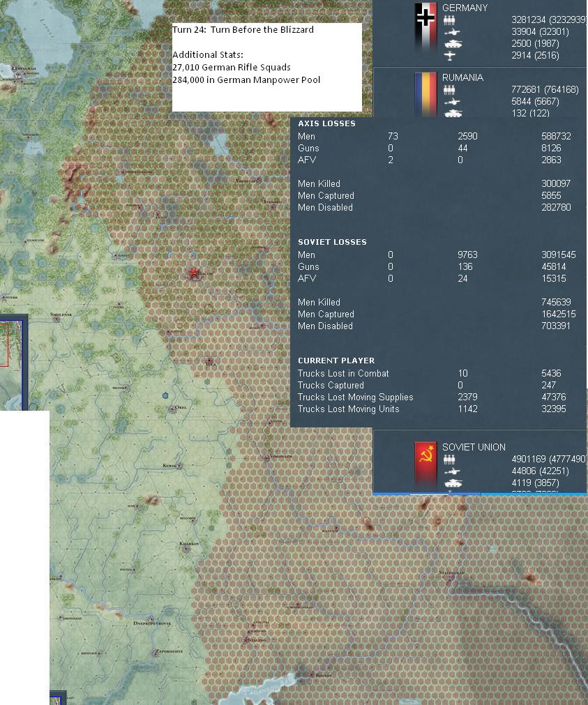The height and width of the screenshot is (705, 588).
Task: Click Soviet Union's tank AFV icon
Action: [453, 483]
